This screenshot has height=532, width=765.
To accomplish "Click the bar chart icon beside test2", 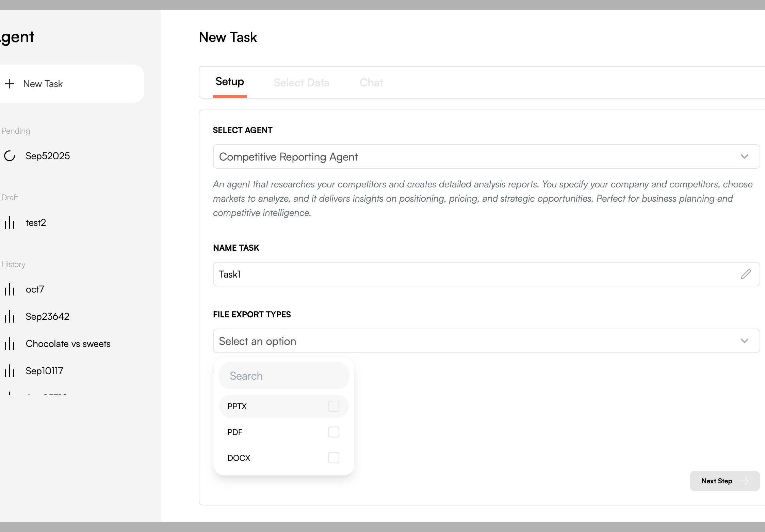I will click(10, 223).
